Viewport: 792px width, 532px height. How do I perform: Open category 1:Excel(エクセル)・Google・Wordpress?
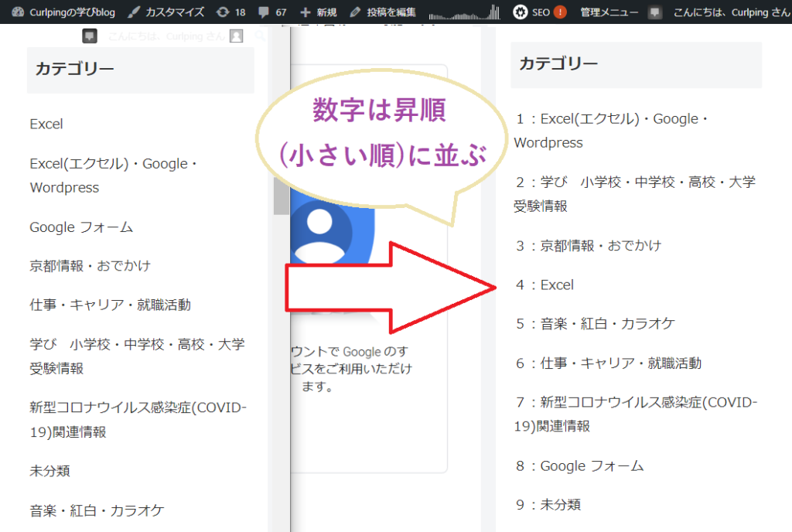[612, 131]
